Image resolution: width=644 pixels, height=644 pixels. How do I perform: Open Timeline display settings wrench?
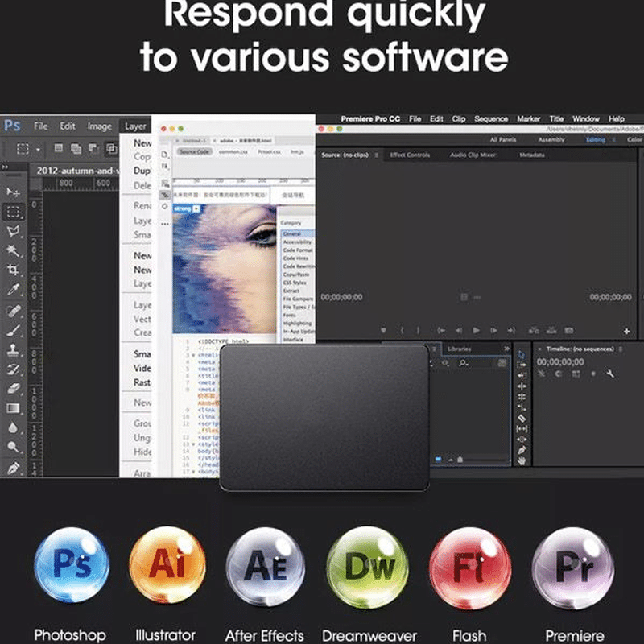(610, 374)
